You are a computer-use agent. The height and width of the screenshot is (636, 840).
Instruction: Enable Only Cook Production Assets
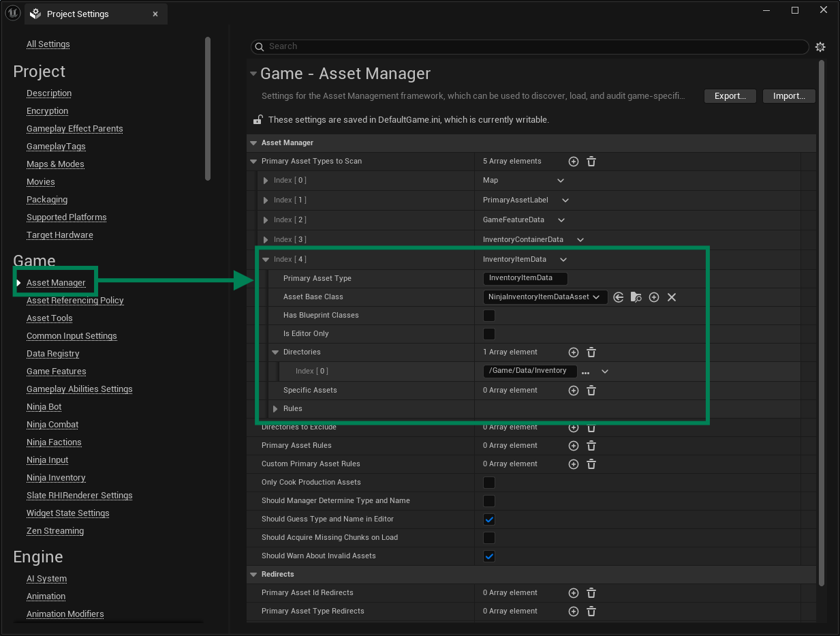tap(488, 482)
